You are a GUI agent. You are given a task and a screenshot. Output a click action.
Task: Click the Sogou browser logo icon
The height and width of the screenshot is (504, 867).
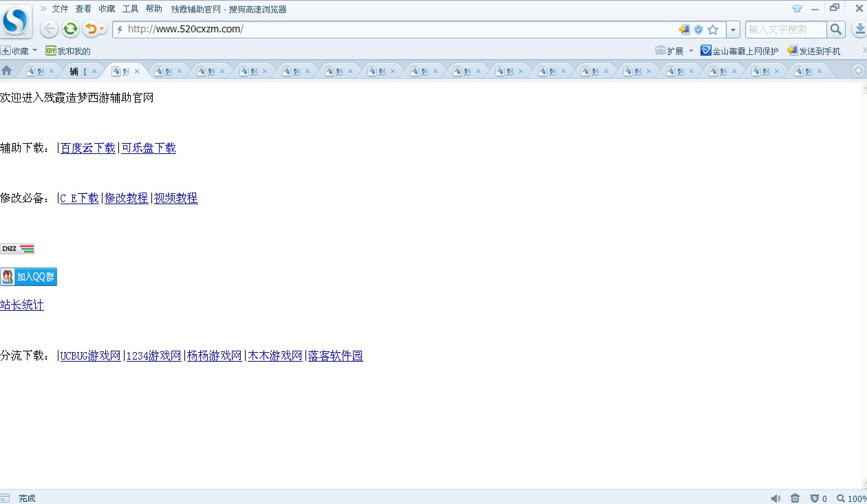pos(15,21)
